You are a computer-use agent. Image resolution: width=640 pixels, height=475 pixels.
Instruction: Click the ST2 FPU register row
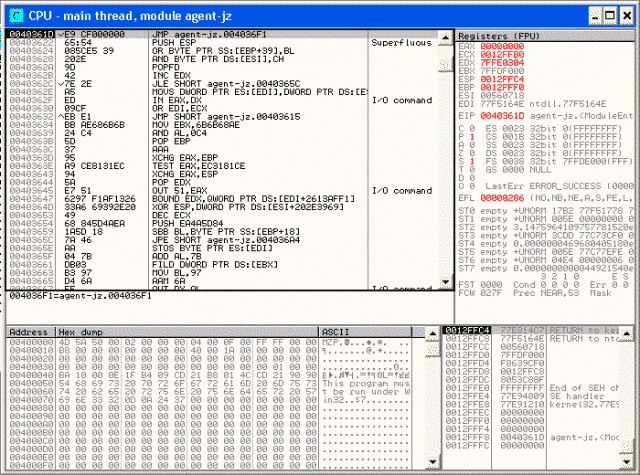tap(546, 227)
